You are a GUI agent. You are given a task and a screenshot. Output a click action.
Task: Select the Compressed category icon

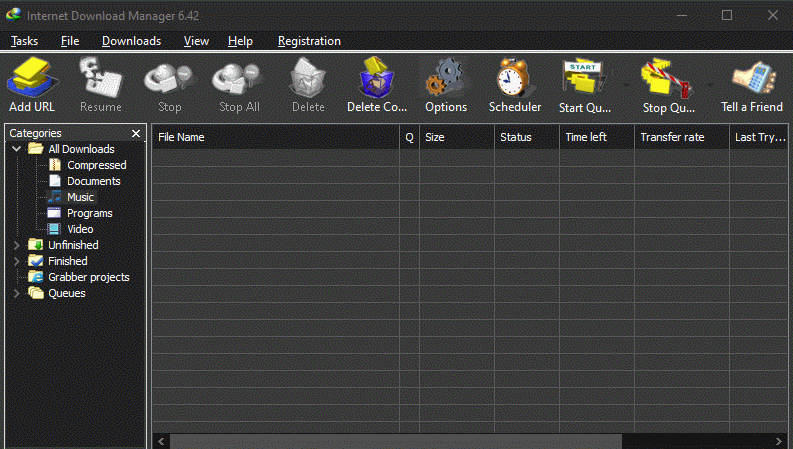pos(55,165)
